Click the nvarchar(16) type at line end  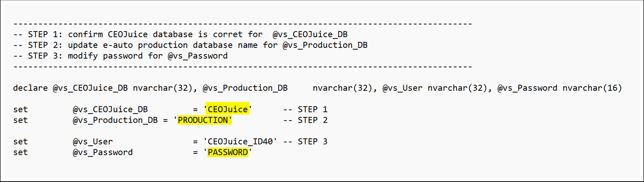tap(592, 88)
